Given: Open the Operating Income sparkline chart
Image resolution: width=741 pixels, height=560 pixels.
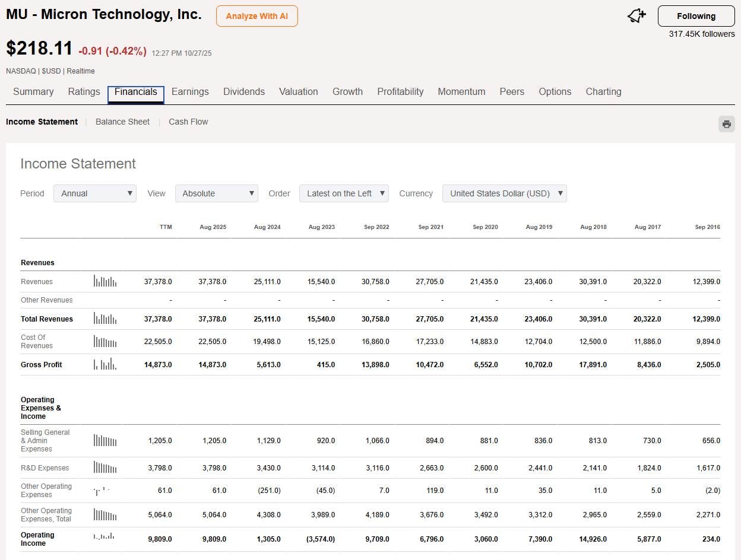Looking at the screenshot, I should [x=104, y=537].
